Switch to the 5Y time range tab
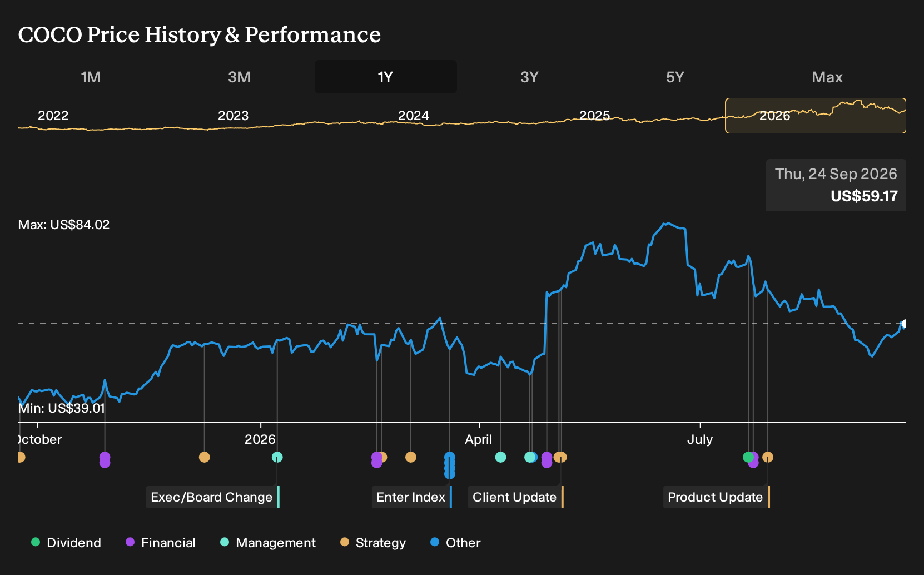 click(675, 77)
